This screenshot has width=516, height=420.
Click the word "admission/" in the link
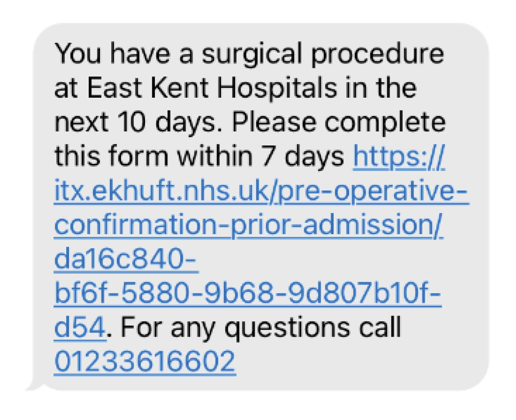pos(373,226)
